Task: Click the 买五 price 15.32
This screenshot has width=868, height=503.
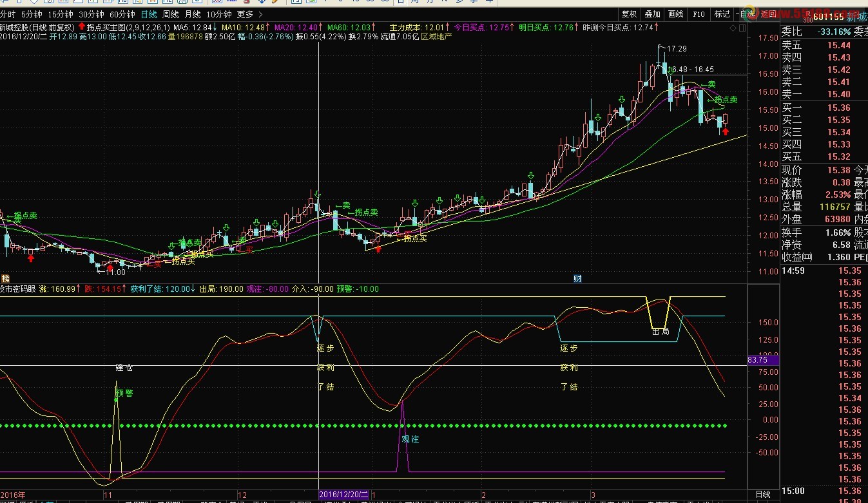Action: tap(839, 157)
